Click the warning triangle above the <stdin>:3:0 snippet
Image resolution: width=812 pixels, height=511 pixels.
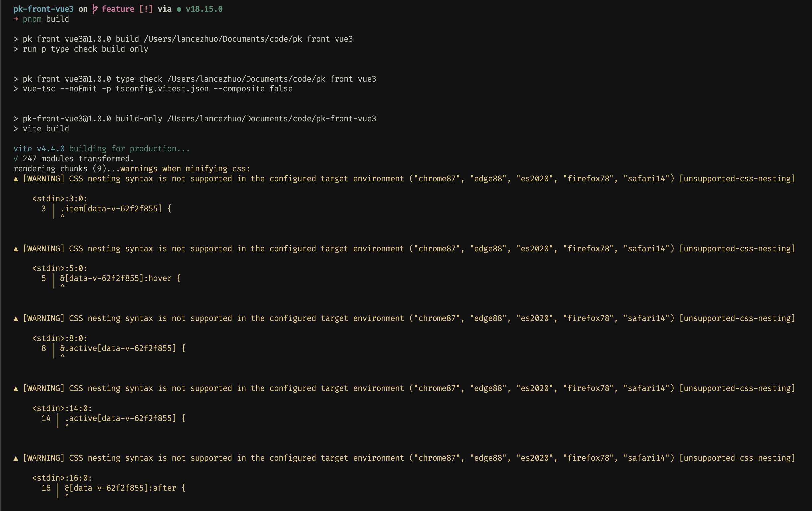click(x=16, y=179)
